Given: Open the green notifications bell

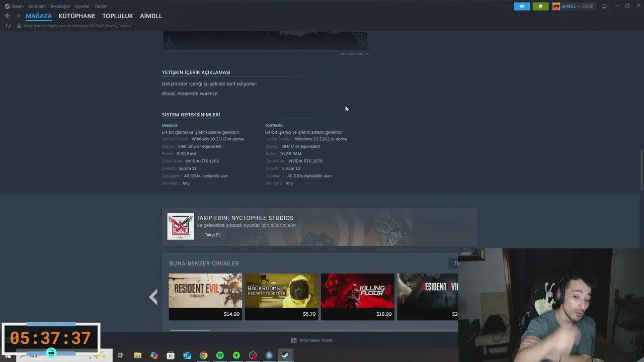Looking at the screenshot, I should tap(540, 6).
